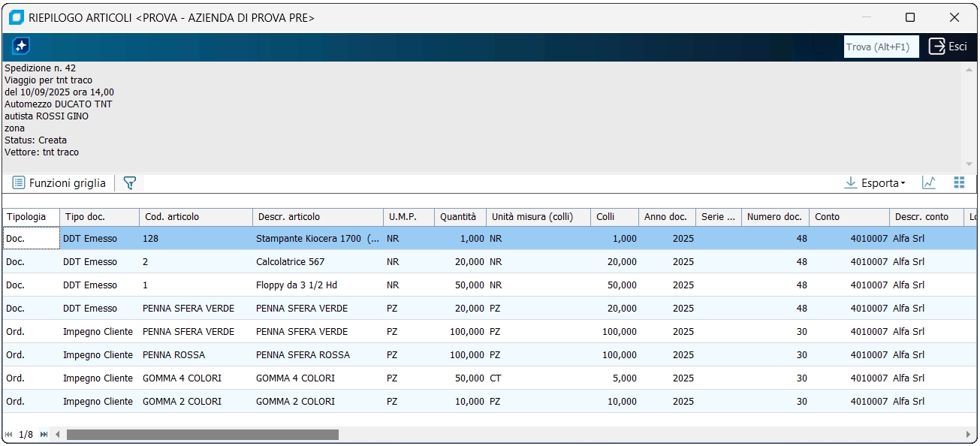Minimize the Riepilogo Articoli window
This screenshot has height=446, width=980.
(867, 17)
